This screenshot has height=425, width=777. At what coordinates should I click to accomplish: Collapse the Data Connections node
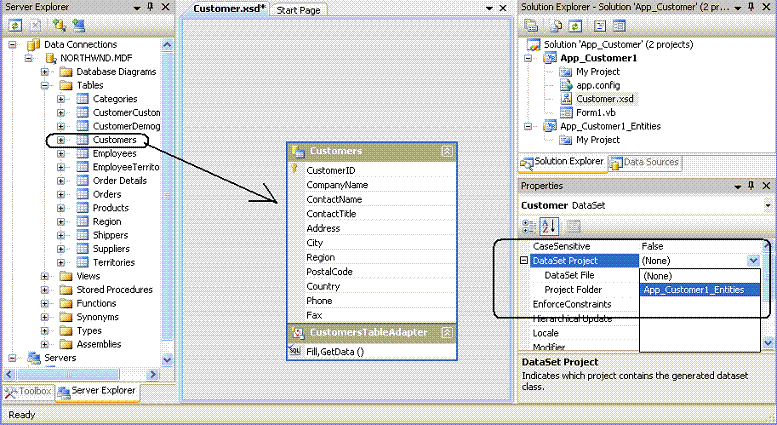(x=12, y=45)
